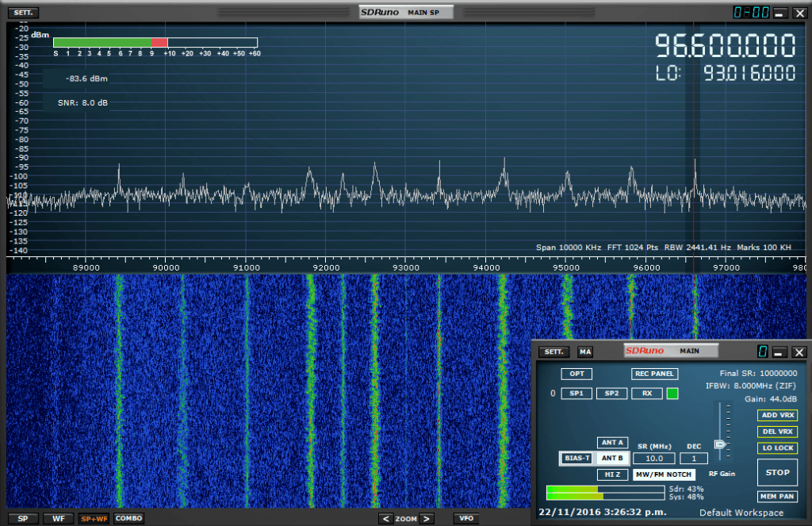Image resolution: width=812 pixels, height=526 pixels.
Task: Open the SR (MHz) sample rate selector
Action: coord(654,459)
